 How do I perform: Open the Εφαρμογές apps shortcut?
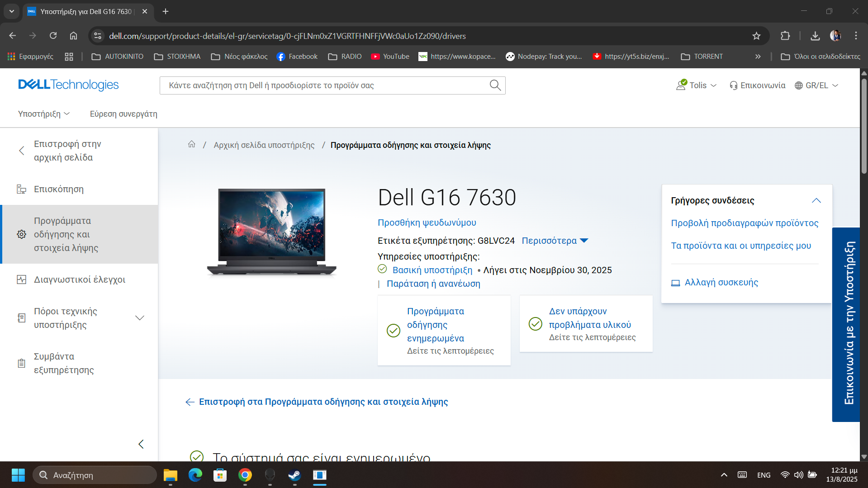click(30, 57)
